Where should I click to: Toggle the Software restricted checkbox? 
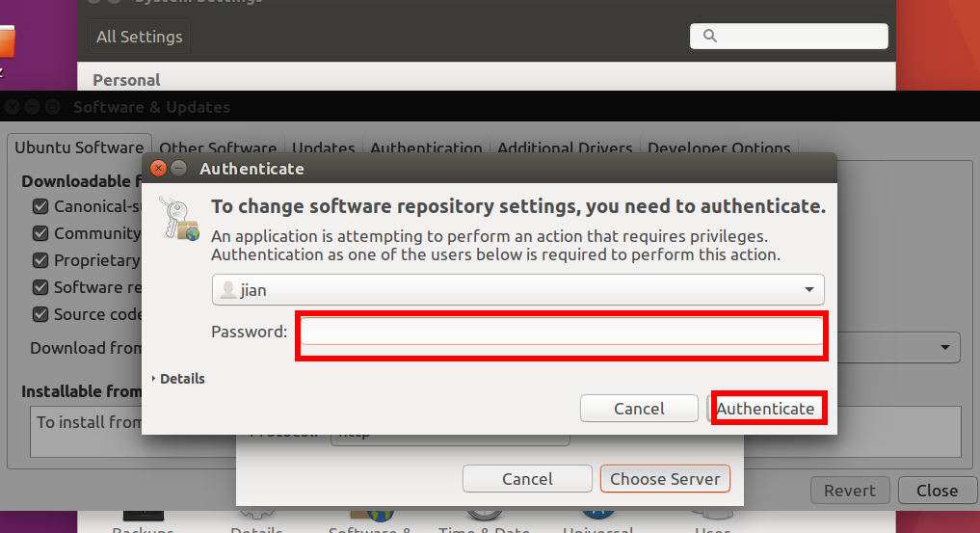pyautogui.click(x=40, y=287)
